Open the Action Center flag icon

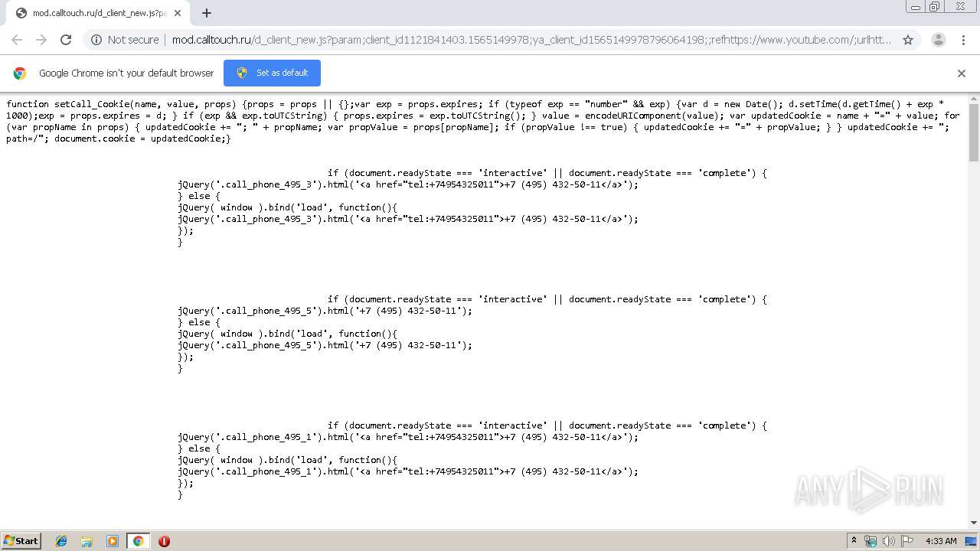coord(907,541)
